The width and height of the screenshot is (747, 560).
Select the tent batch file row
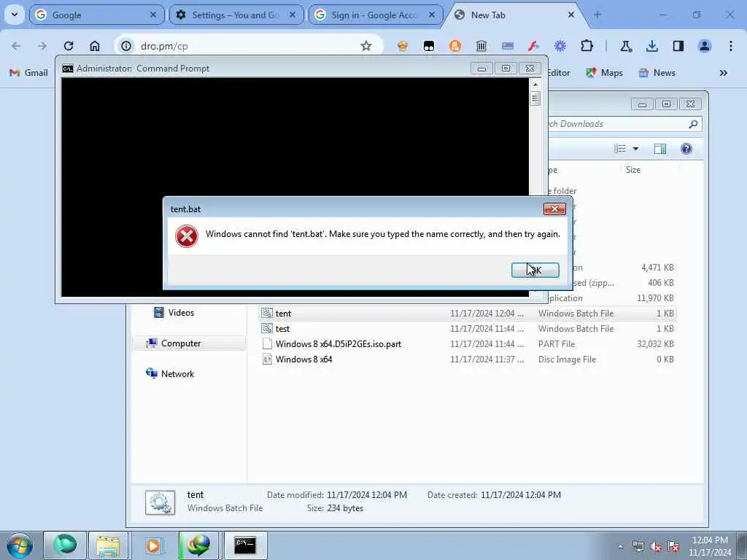click(468, 314)
